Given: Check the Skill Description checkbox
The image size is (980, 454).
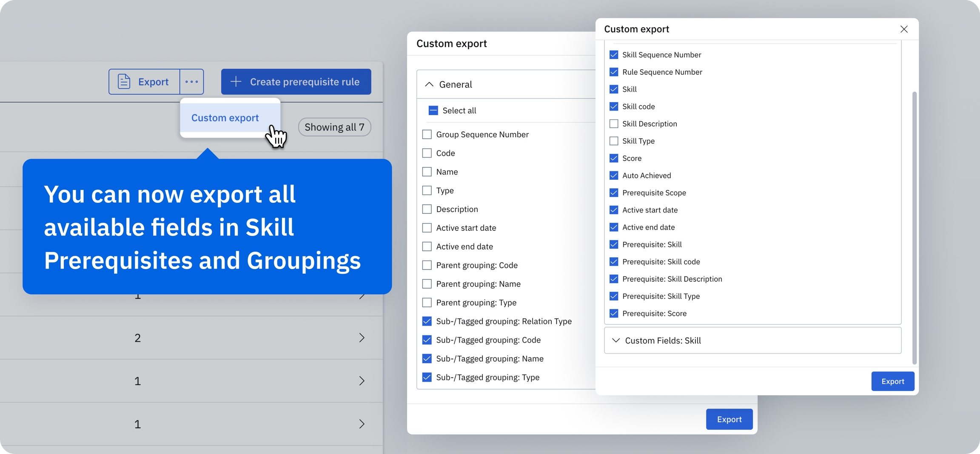Looking at the screenshot, I should pos(613,124).
